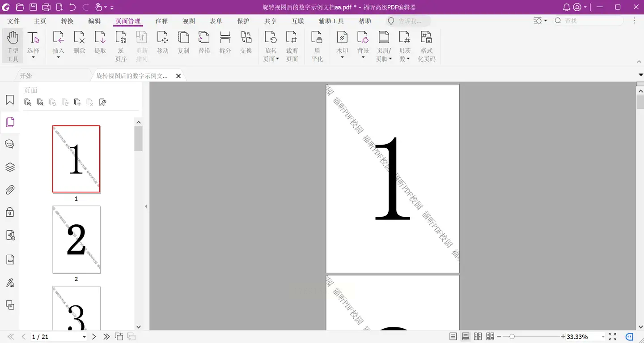Click the 复制 duplicate pages icon
This screenshot has width=644, height=343.
point(183,43)
